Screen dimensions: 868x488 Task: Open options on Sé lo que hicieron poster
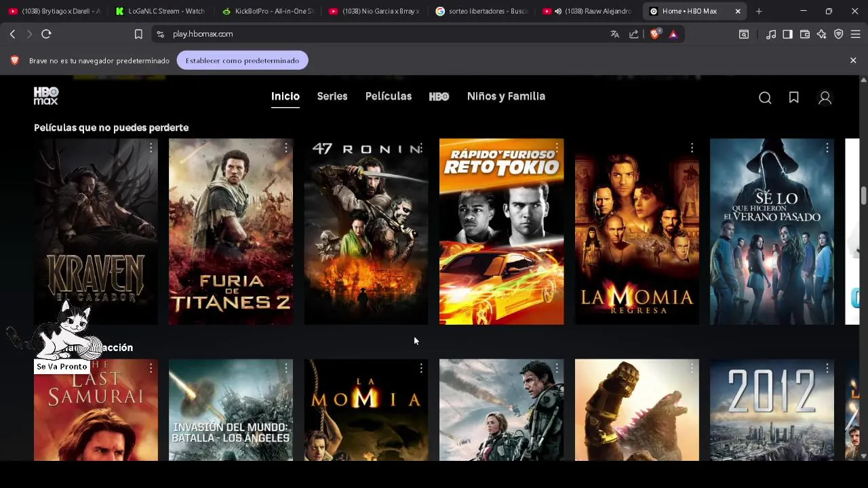tap(827, 148)
